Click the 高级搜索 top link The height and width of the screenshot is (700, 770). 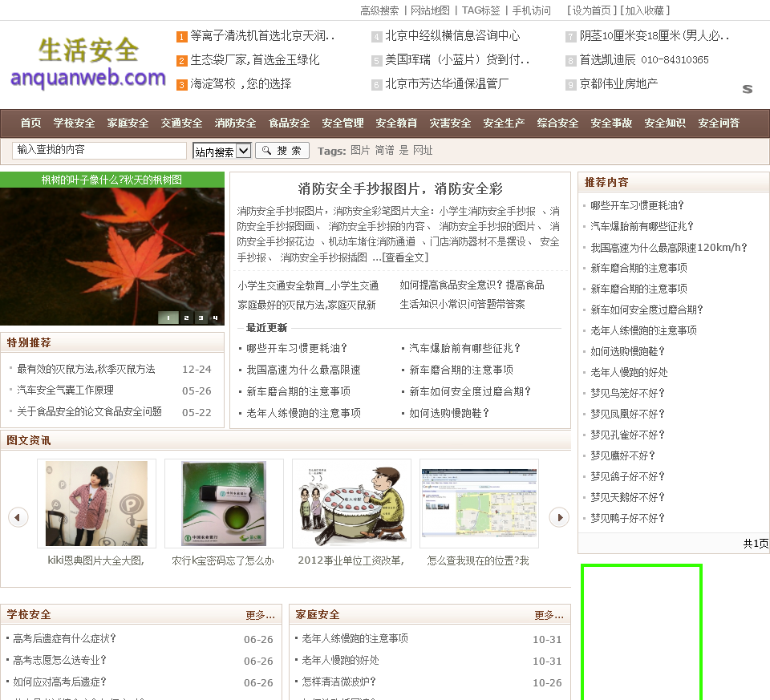379,10
